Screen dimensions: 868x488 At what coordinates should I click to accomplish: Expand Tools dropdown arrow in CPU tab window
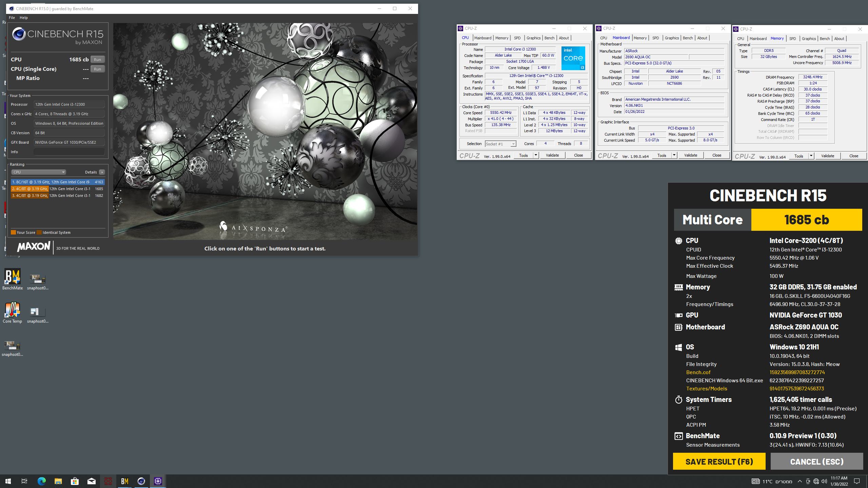[536, 155]
